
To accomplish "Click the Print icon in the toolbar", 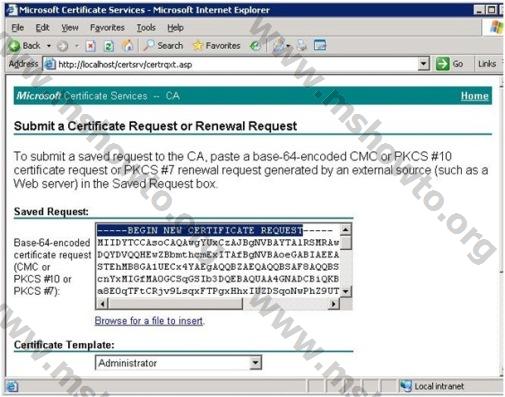I will tap(302, 46).
